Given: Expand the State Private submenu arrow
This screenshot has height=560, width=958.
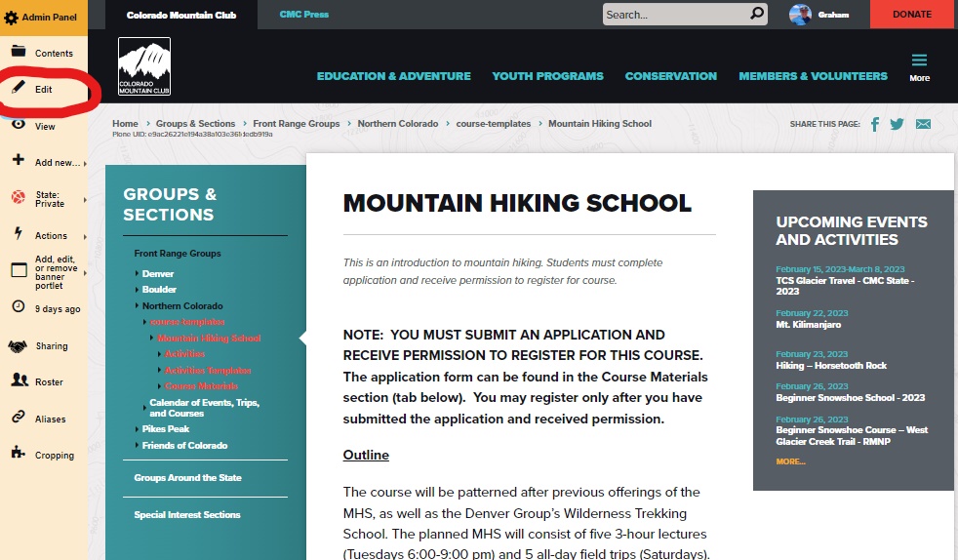Looking at the screenshot, I should click(x=85, y=200).
